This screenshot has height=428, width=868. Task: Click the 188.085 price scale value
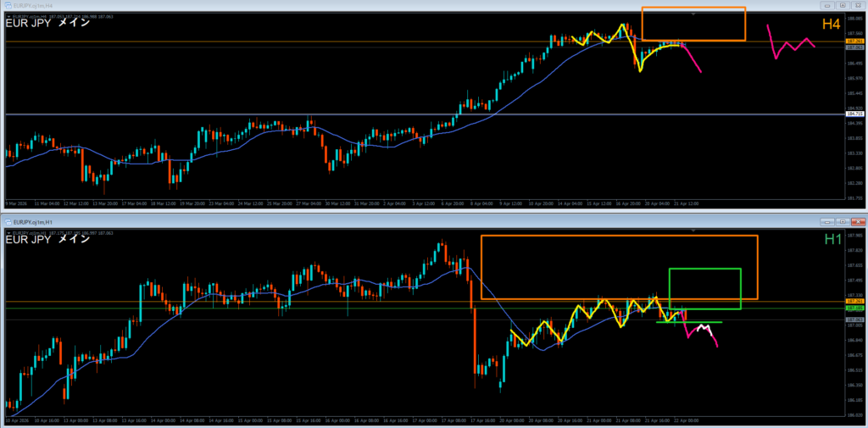tap(854, 19)
